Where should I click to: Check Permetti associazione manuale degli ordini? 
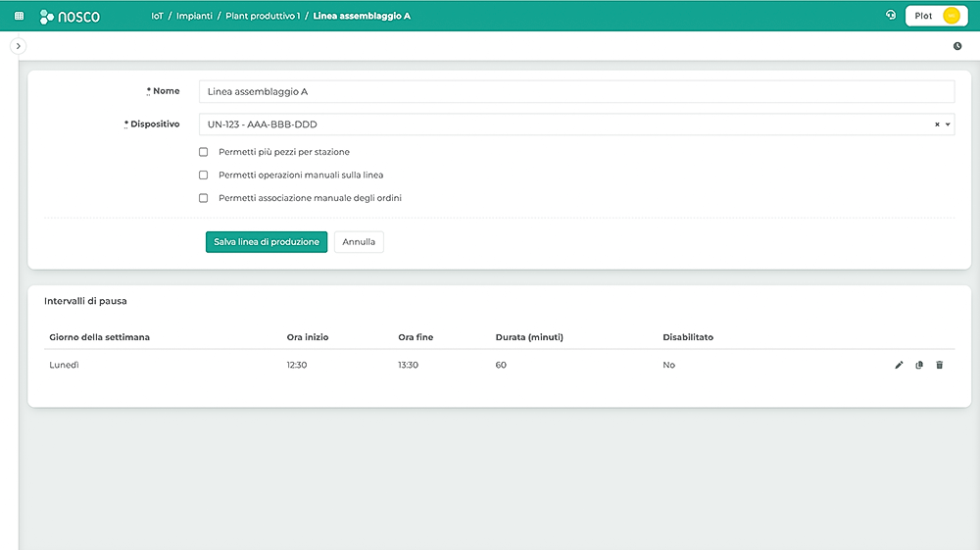204,198
